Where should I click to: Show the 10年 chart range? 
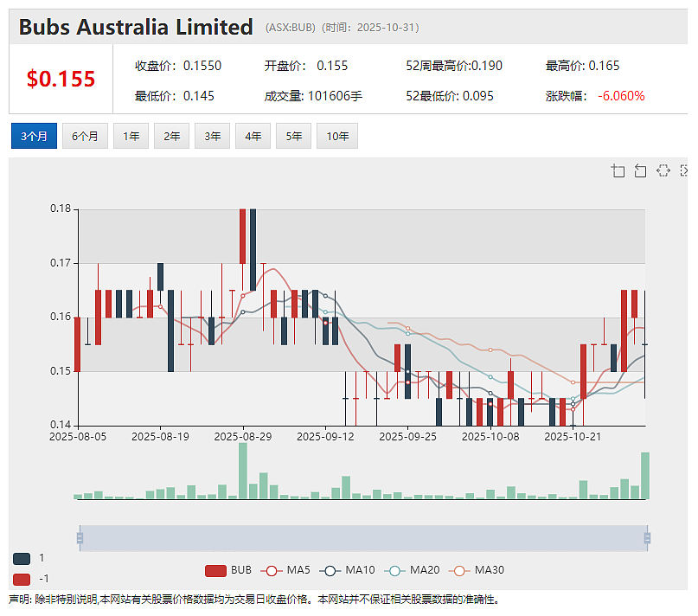click(x=337, y=136)
